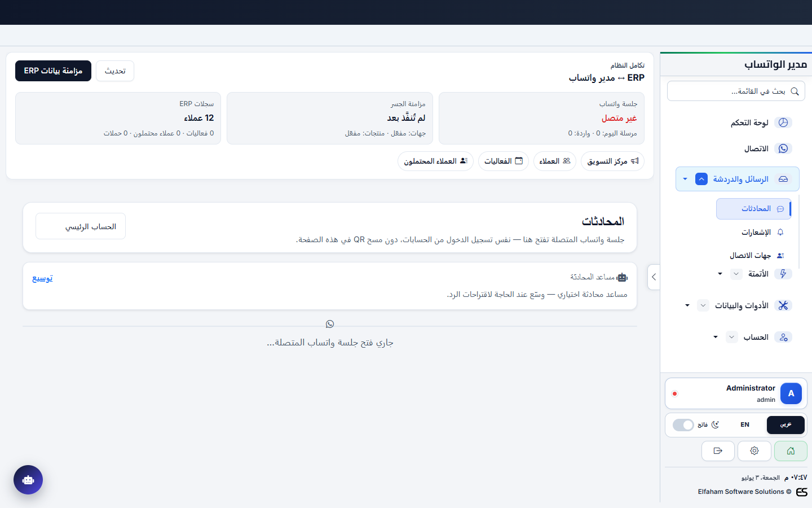Collapse الرسائل والدردشة using its blue chevron

click(x=701, y=179)
